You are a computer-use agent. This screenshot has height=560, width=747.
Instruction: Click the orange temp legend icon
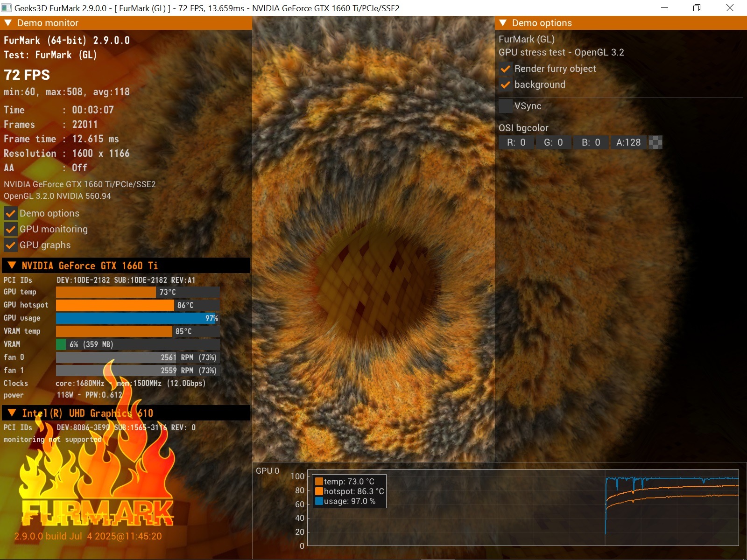point(319,482)
